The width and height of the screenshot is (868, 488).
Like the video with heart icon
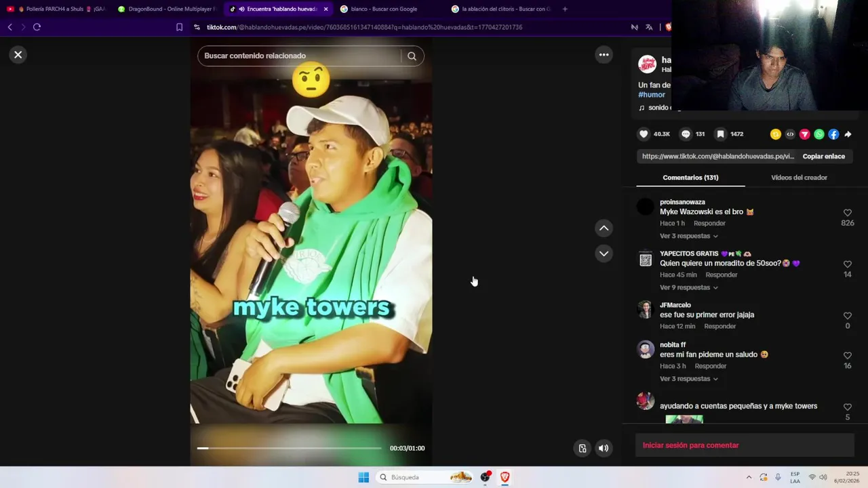coord(644,134)
